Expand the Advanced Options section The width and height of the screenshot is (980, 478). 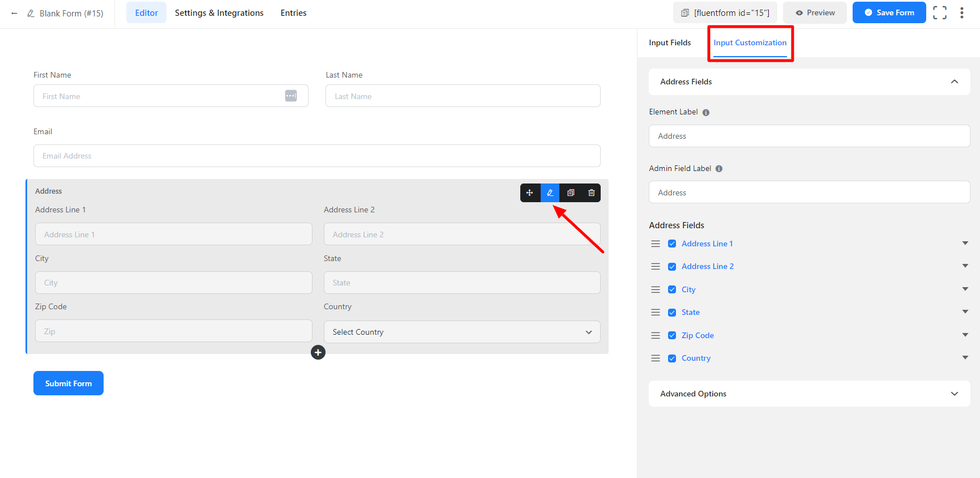809,394
